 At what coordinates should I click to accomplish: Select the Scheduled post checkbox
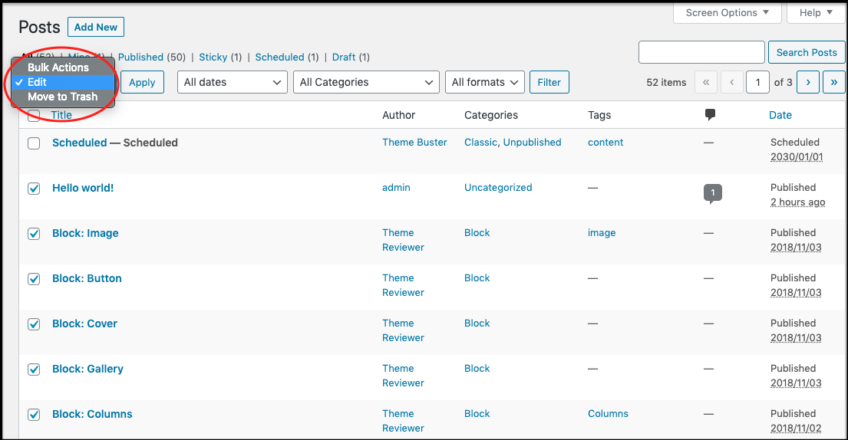(x=34, y=143)
